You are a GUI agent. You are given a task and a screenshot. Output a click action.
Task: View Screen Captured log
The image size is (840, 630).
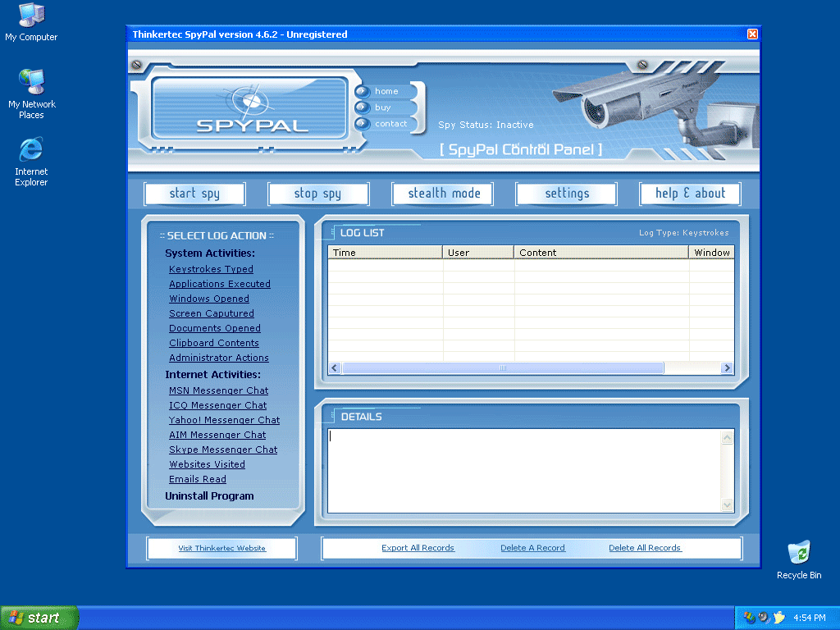(212, 313)
